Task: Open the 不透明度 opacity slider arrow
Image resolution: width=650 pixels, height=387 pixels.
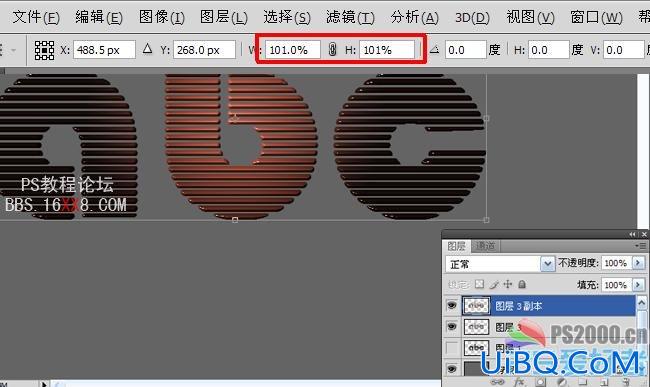Action: (x=638, y=263)
